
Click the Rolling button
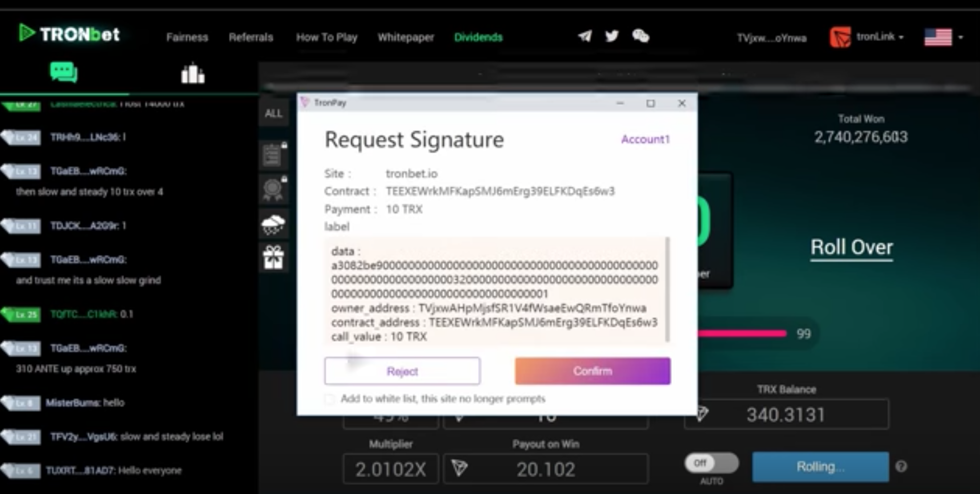(820, 466)
